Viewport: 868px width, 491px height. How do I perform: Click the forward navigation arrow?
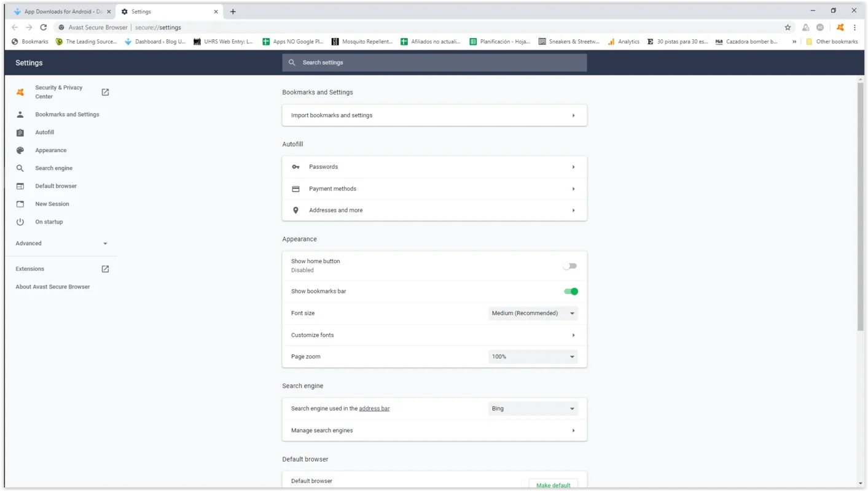coord(29,27)
